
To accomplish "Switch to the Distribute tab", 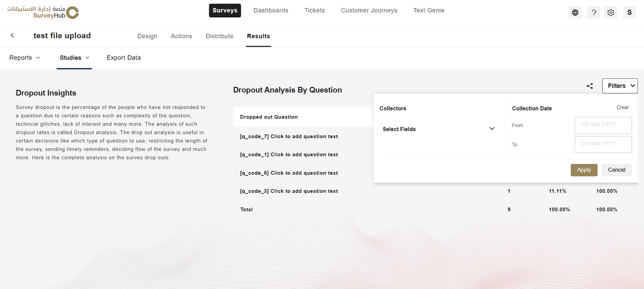I will (x=219, y=36).
